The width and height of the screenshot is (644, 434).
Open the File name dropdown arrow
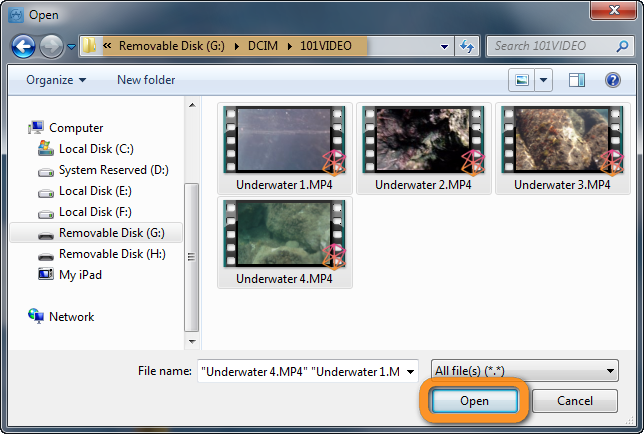[410, 372]
